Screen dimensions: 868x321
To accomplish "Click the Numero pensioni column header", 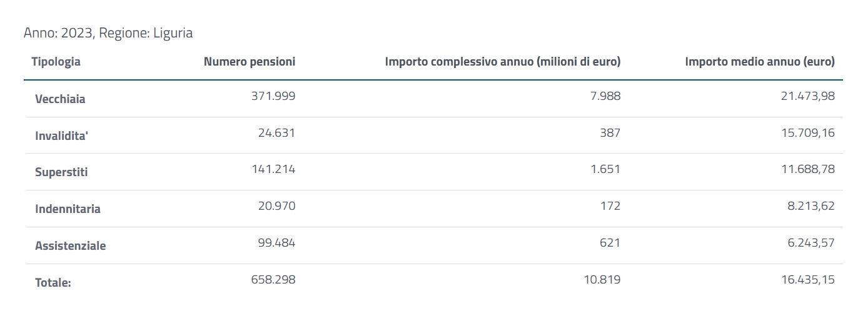I will [x=250, y=62].
